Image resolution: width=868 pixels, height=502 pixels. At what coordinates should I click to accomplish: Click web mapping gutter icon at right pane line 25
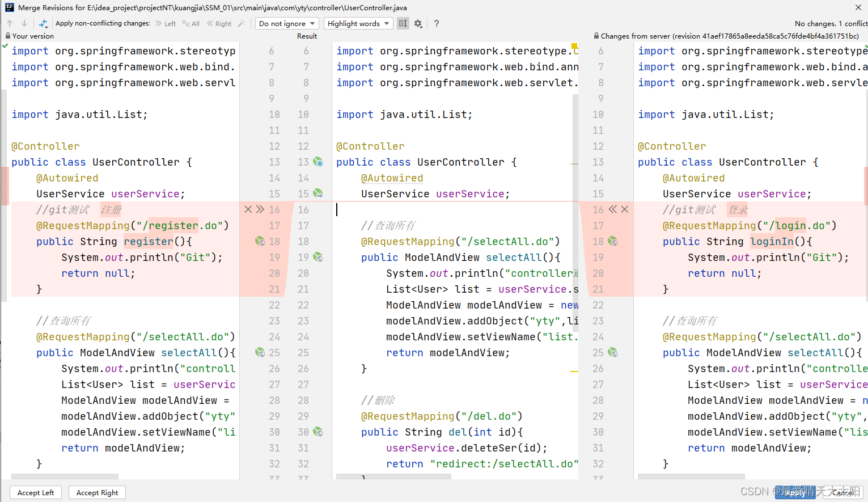(x=613, y=352)
